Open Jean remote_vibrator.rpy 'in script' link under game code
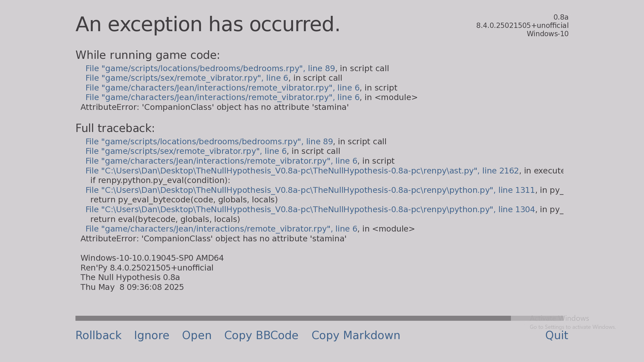The image size is (644, 362). pos(222,88)
